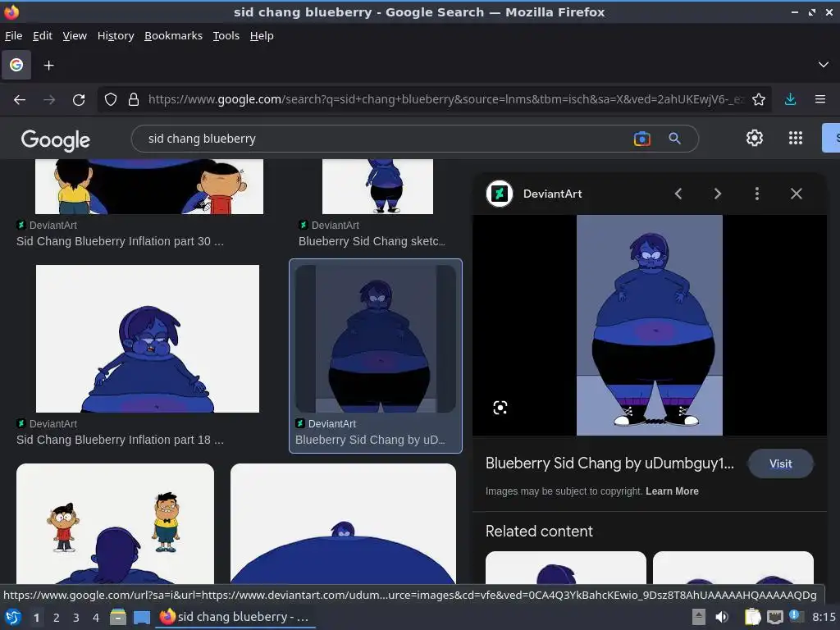Open the file manager taskbar icon

click(x=118, y=617)
